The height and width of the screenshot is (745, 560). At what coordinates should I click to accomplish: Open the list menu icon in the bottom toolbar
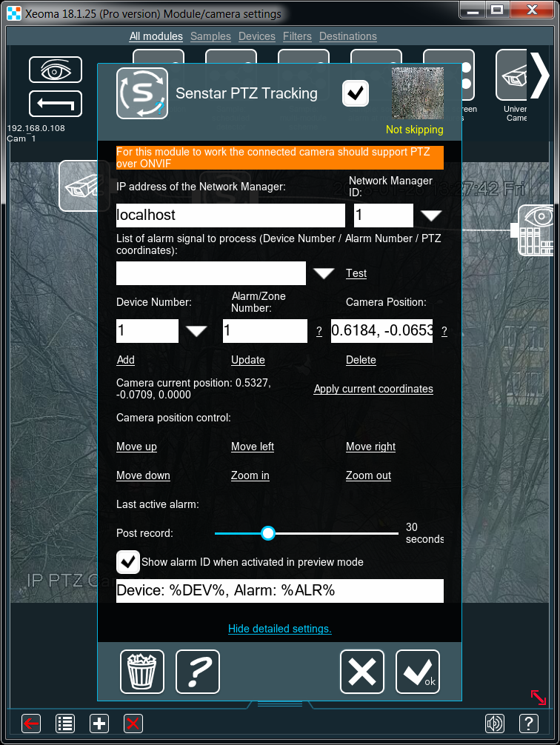point(65,724)
